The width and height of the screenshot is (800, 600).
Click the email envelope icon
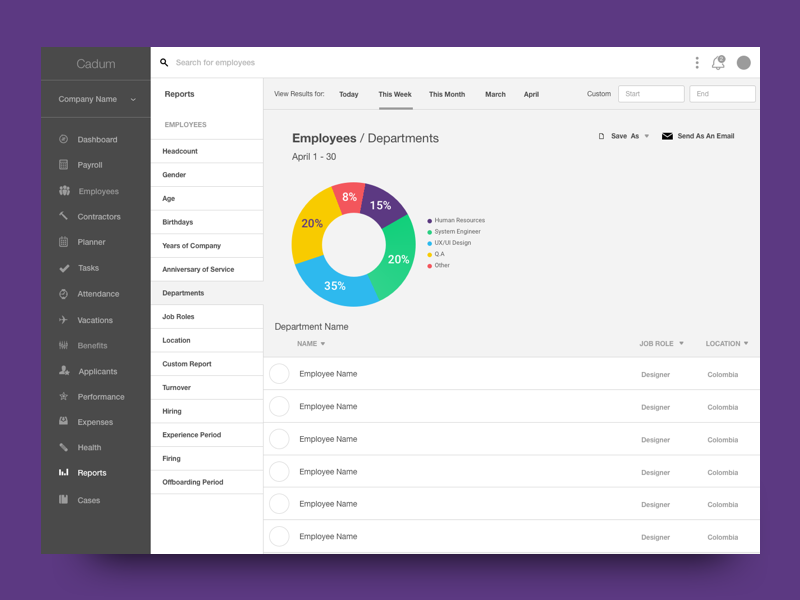click(x=667, y=136)
